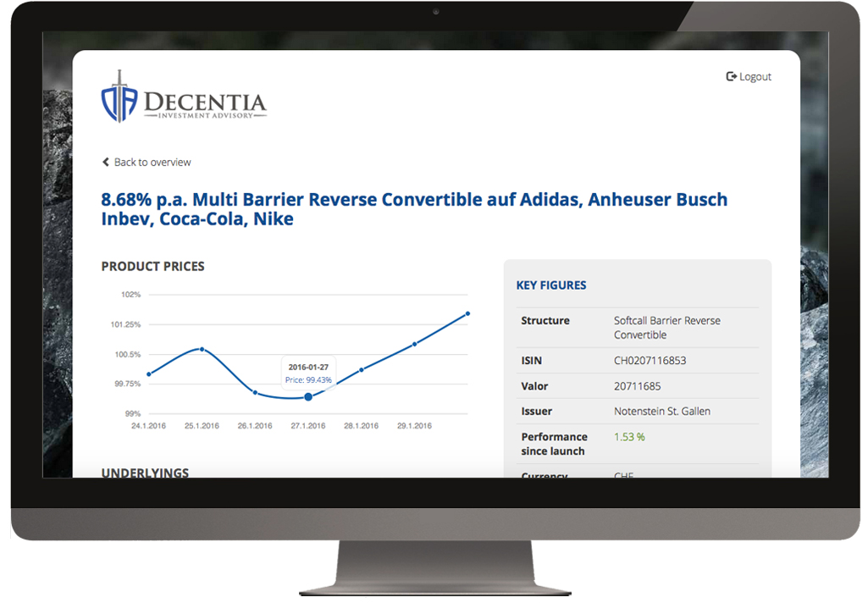Open the Back to overview link

[x=152, y=163]
